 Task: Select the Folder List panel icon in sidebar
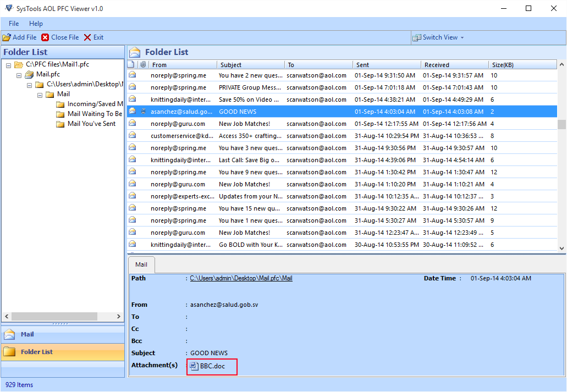(x=10, y=350)
